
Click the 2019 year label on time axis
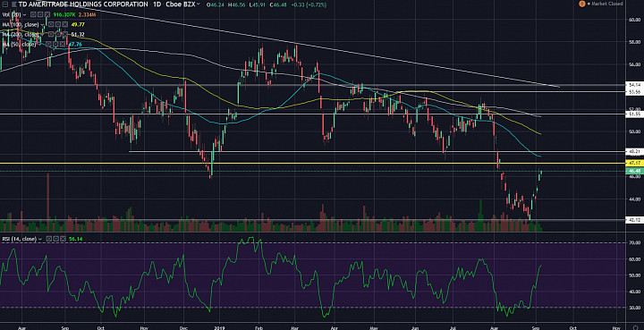point(219,328)
